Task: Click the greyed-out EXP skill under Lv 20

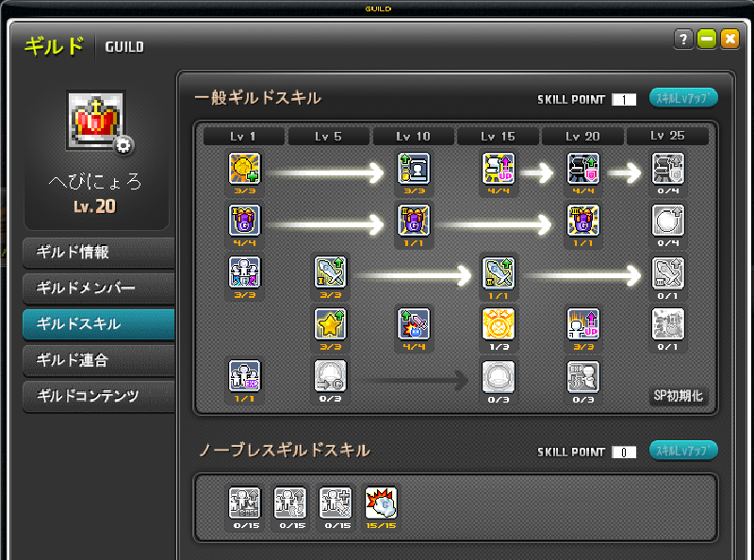Action: [x=583, y=376]
